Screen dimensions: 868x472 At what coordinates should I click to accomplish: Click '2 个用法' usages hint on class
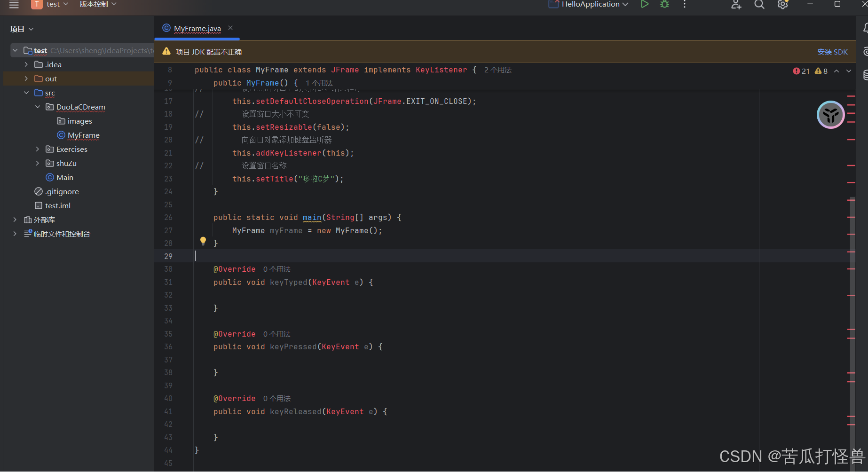[x=497, y=70]
